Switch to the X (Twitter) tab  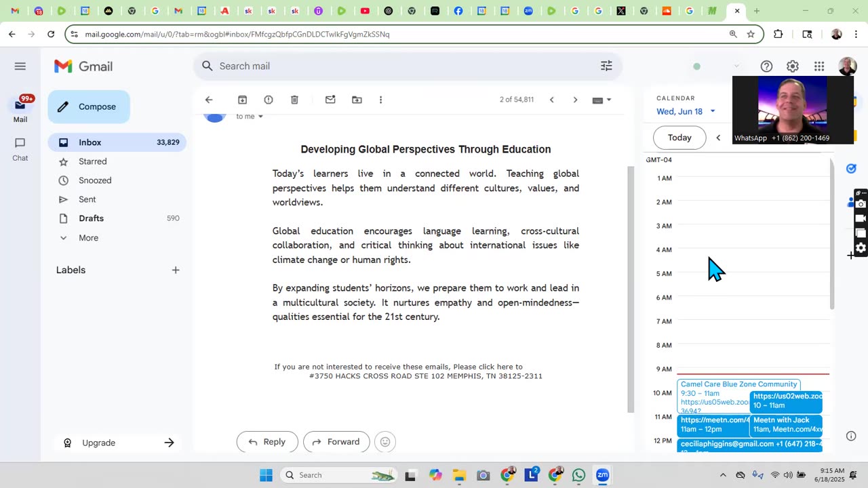621,11
